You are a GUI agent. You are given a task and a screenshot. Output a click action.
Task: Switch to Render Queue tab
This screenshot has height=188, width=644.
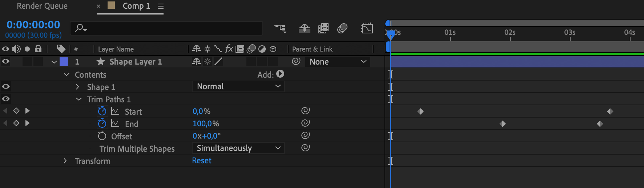pyautogui.click(x=42, y=6)
